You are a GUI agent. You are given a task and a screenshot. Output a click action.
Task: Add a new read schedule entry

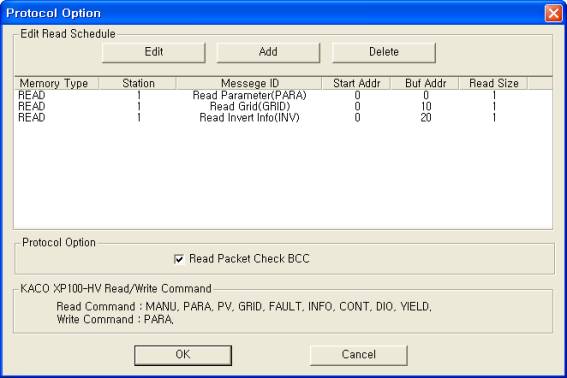[x=268, y=52]
